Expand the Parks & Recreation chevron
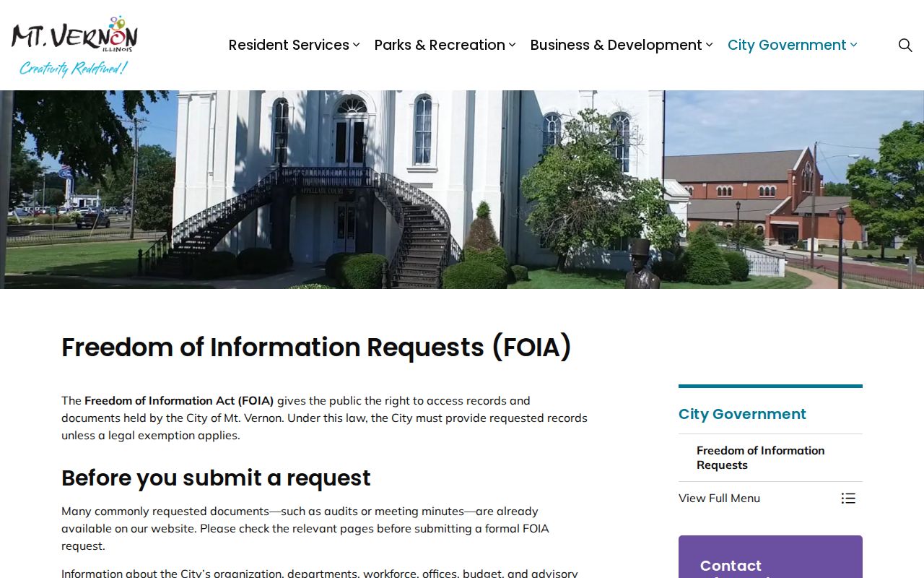 coord(512,45)
